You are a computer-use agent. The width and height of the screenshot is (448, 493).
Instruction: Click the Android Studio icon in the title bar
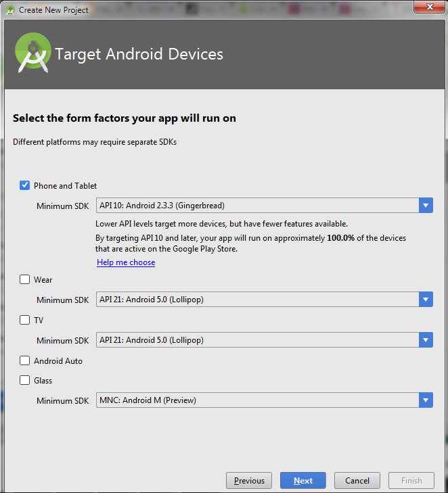pyautogui.click(x=10, y=10)
